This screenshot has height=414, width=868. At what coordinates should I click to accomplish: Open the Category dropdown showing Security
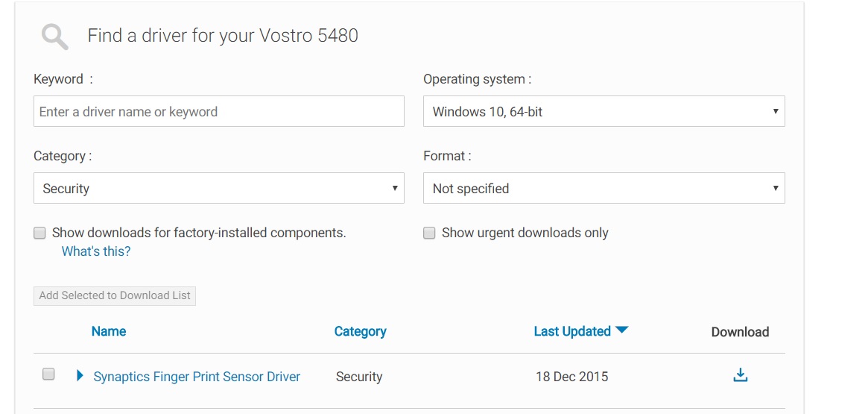218,189
